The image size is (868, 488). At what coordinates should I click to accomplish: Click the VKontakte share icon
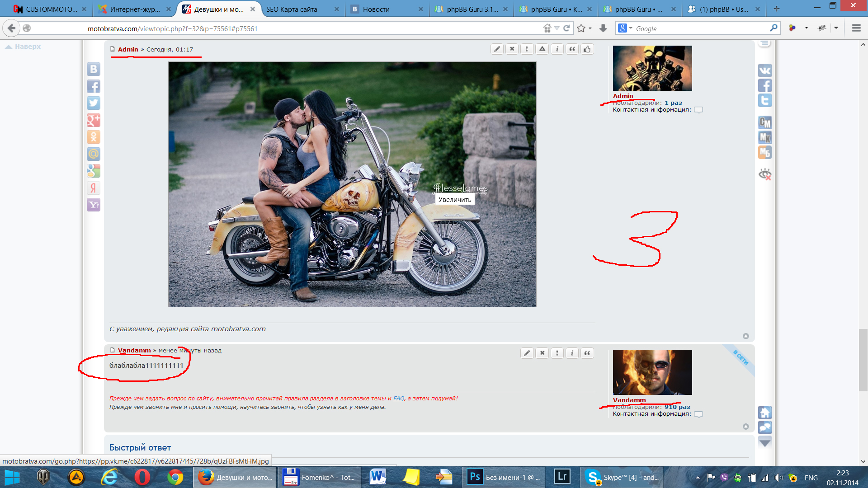tap(94, 70)
